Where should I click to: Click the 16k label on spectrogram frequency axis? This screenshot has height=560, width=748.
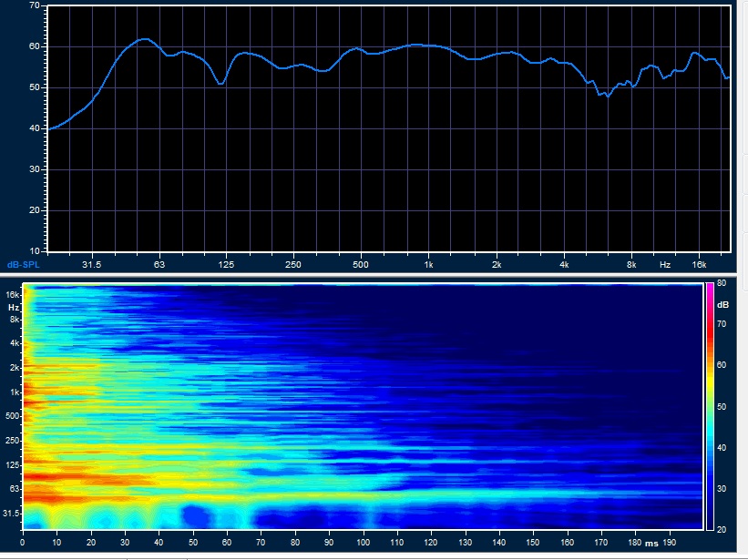(13, 295)
